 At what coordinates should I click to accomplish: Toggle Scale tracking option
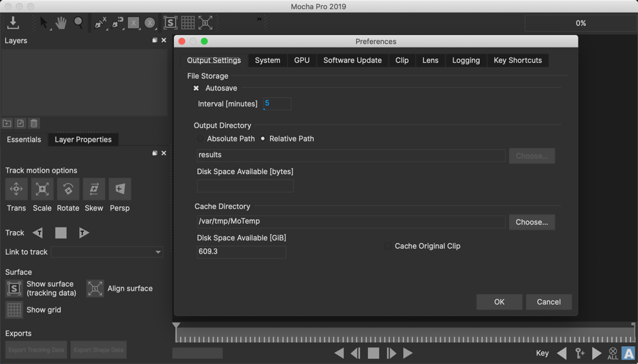pos(42,189)
